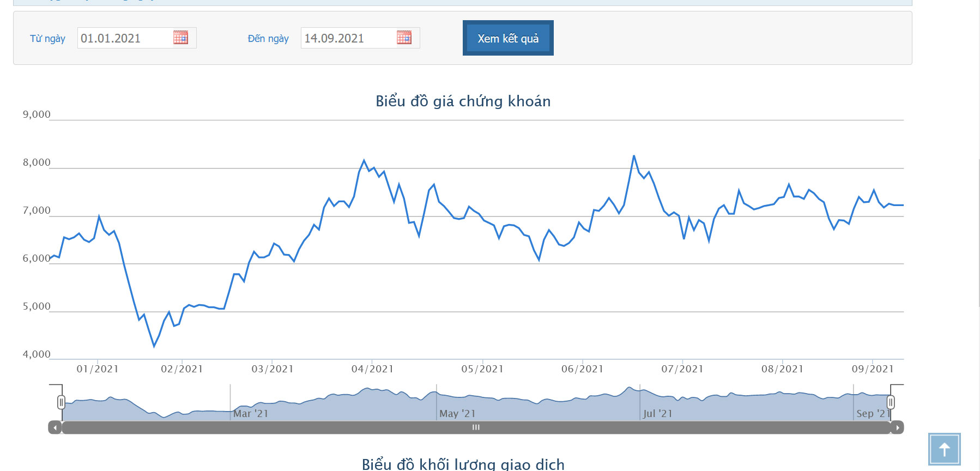The width and height of the screenshot is (980, 471).
Task: Click the May '21 area in navigator
Action: click(x=457, y=413)
